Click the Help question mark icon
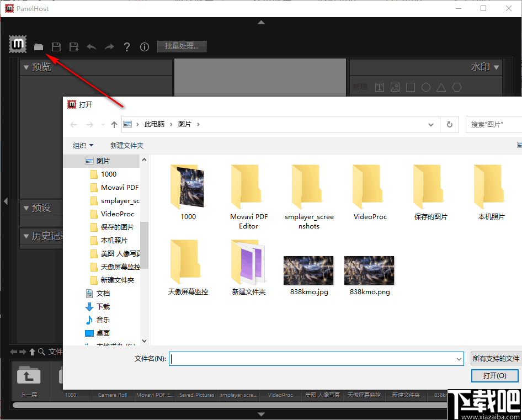The image size is (522, 420). pyautogui.click(x=126, y=46)
